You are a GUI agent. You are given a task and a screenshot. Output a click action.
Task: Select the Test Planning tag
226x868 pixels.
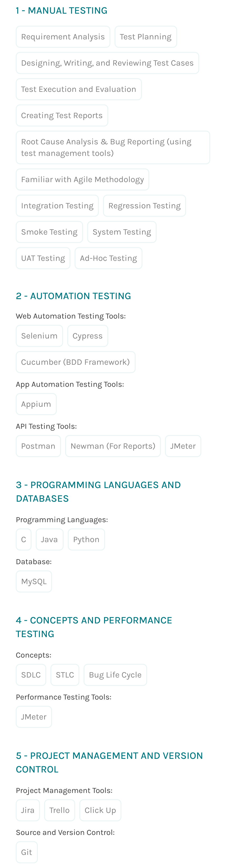145,37
